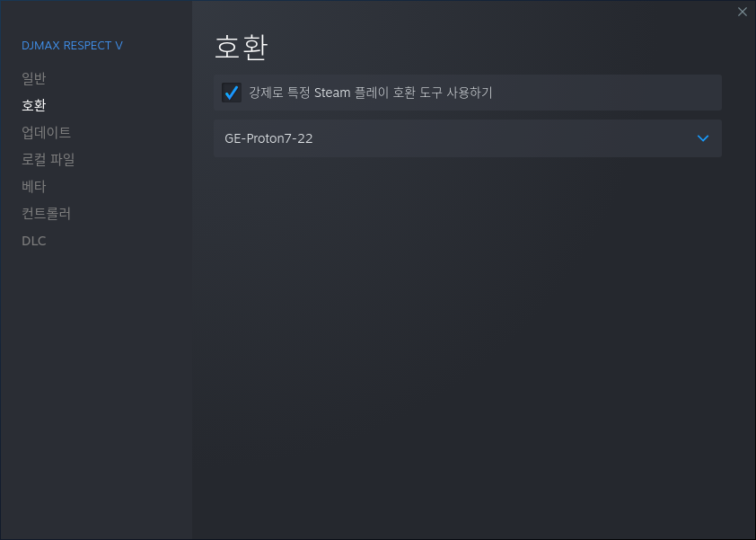Click the blank sidebar space beneath DLC

pyautogui.click(x=96, y=386)
